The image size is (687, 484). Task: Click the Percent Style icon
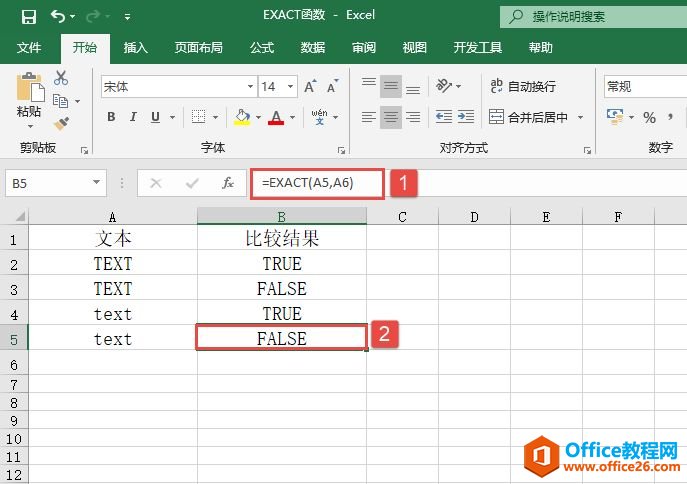[649, 118]
